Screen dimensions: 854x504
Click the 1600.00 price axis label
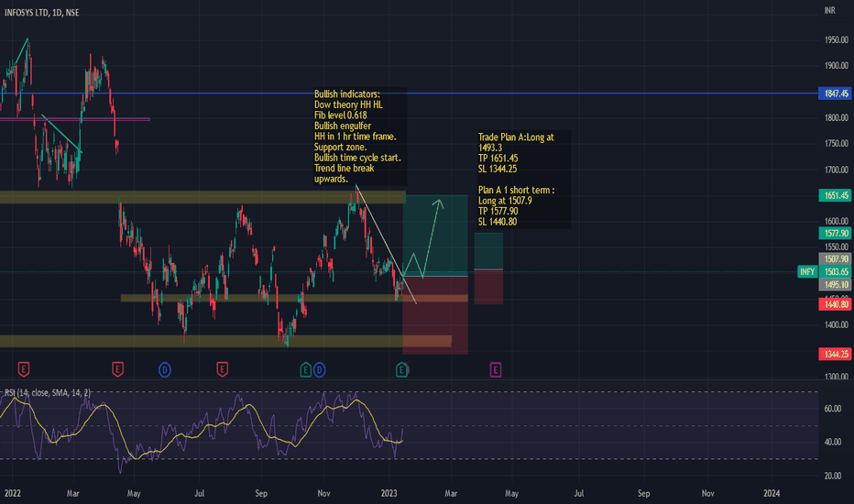coord(836,221)
